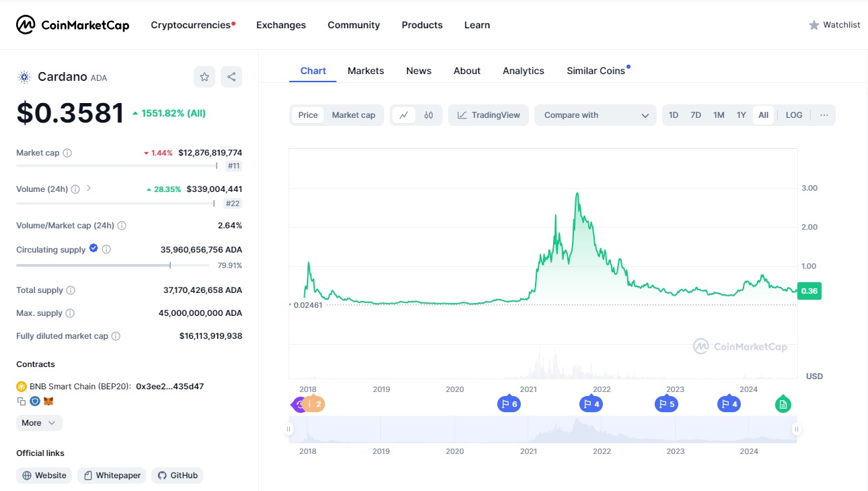The image size is (868, 491).
Task: Click the Volume (24h) info icon
Action: [x=75, y=189]
